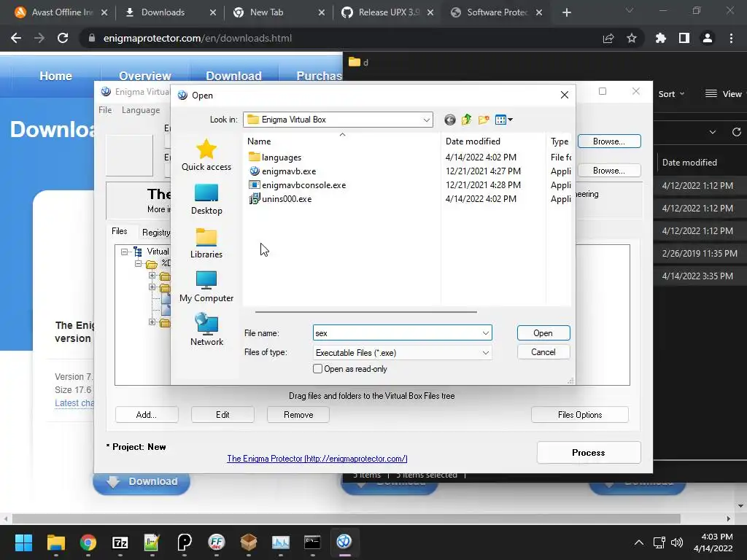The image size is (747, 560).
Task: Select Desktop in places bar
Action: click(x=206, y=199)
